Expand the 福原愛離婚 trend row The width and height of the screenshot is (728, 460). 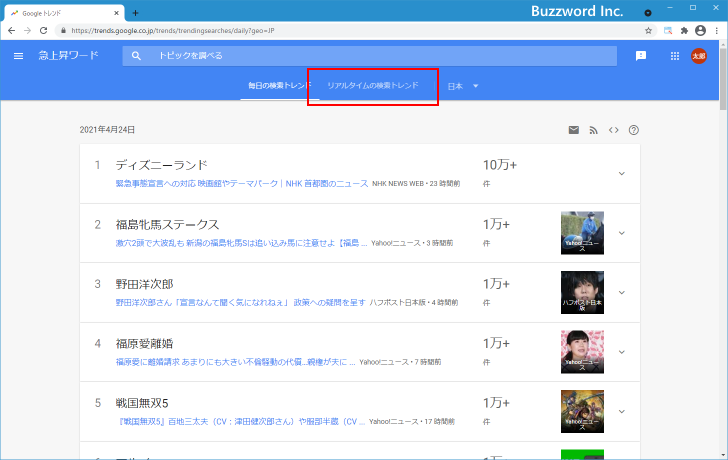pyautogui.click(x=622, y=352)
